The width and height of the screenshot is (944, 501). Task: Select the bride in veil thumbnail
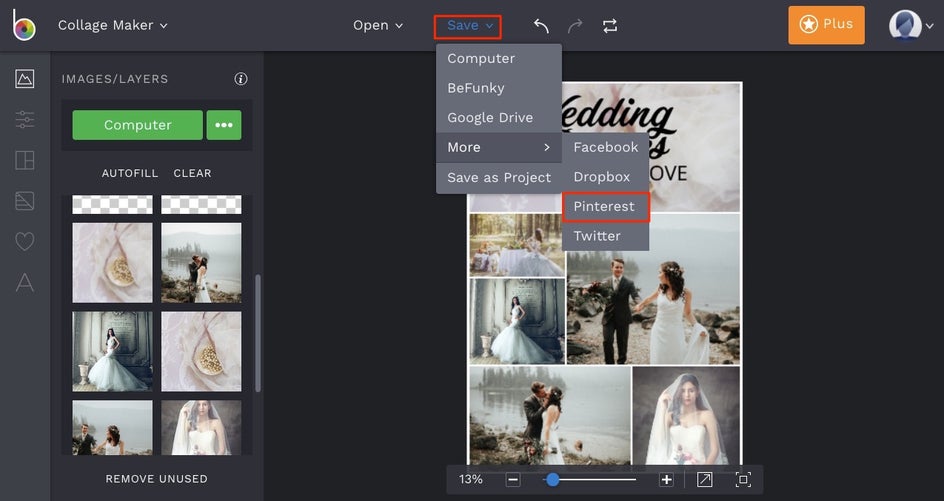[201, 428]
